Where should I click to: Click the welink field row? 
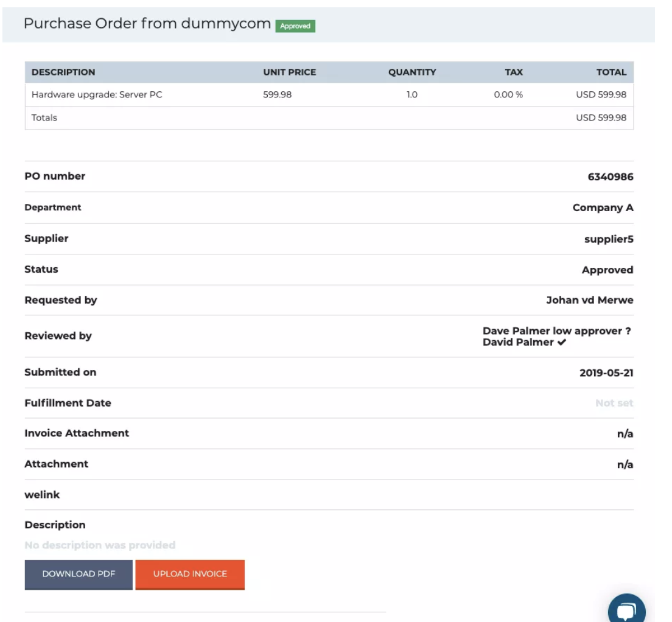coord(329,495)
